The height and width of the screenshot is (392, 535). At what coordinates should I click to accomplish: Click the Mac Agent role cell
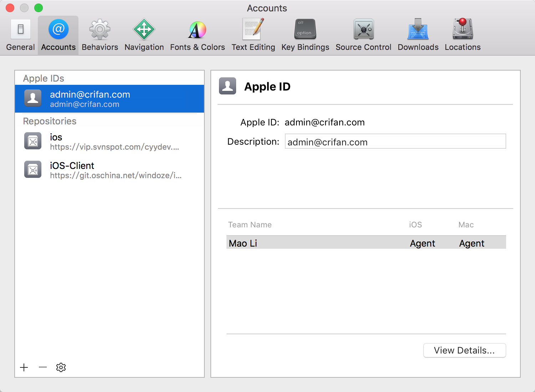coord(472,243)
